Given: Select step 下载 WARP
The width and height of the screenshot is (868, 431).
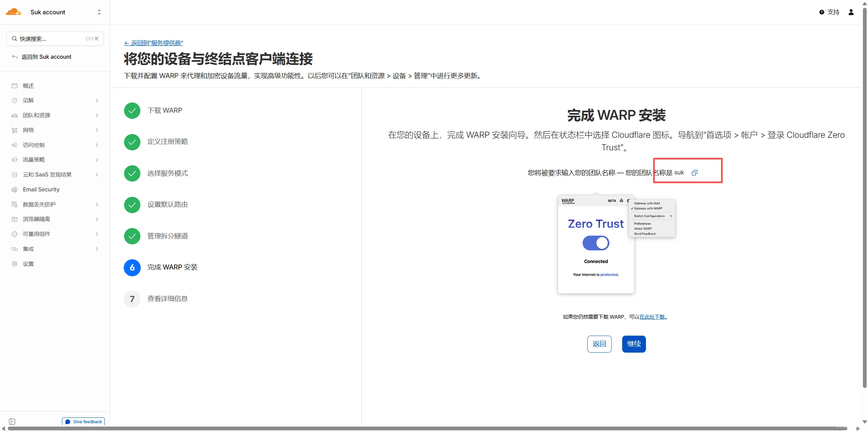Looking at the screenshot, I should 165,111.
